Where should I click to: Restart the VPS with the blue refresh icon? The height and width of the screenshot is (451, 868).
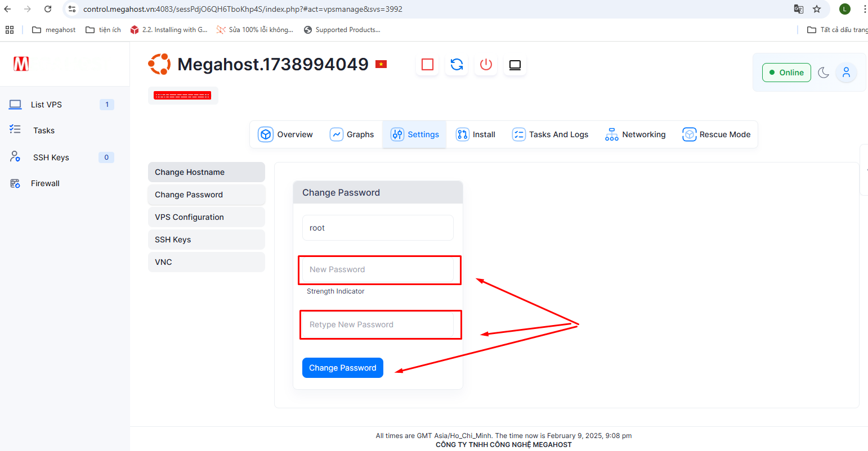click(457, 65)
